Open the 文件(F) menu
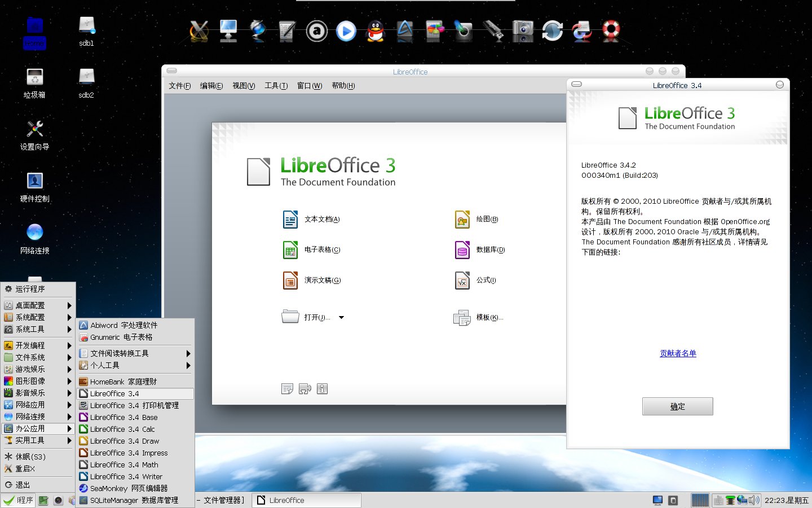The height and width of the screenshot is (508, 812). pos(180,86)
